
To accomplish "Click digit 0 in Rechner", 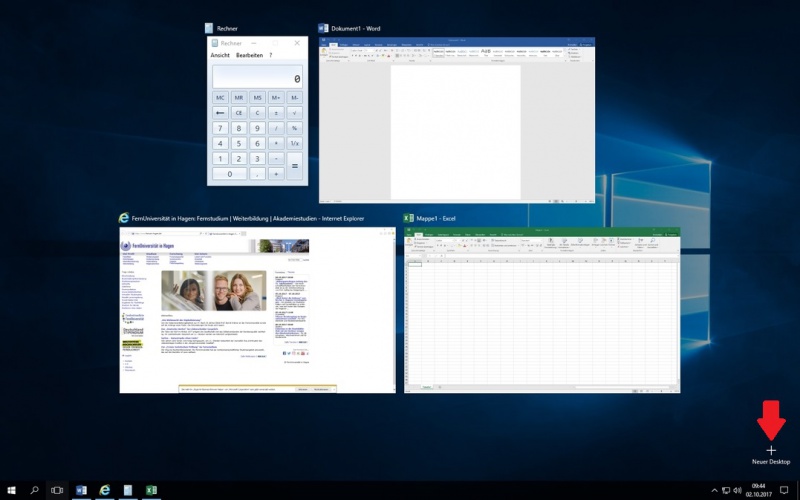I will click(x=230, y=174).
